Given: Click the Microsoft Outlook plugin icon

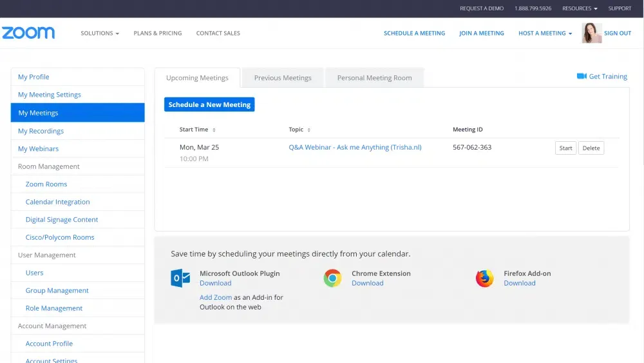Looking at the screenshot, I should (180, 279).
